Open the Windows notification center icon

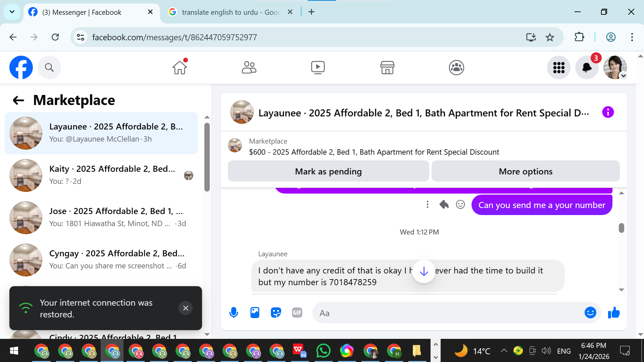coord(625,351)
